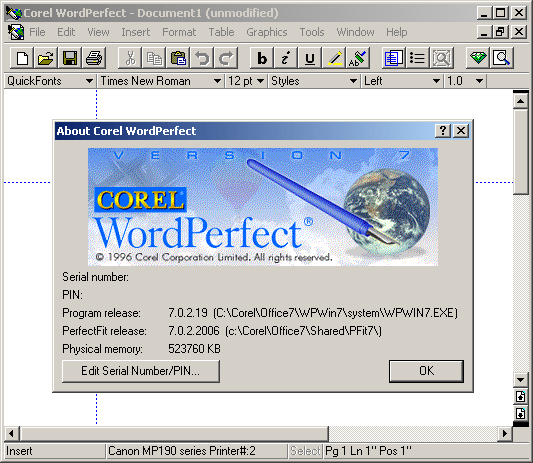
Task: Open PerfectExpert green gem icon
Action: (x=478, y=58)
